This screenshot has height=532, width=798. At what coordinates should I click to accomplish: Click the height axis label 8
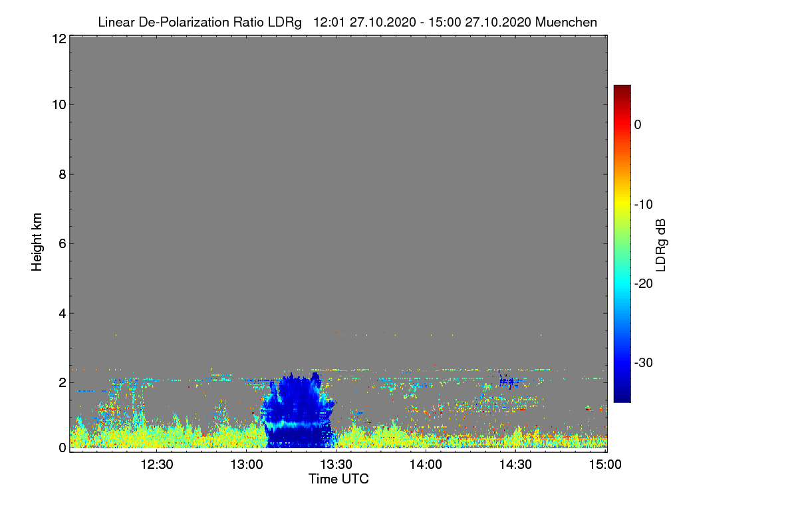click(62, 174)
